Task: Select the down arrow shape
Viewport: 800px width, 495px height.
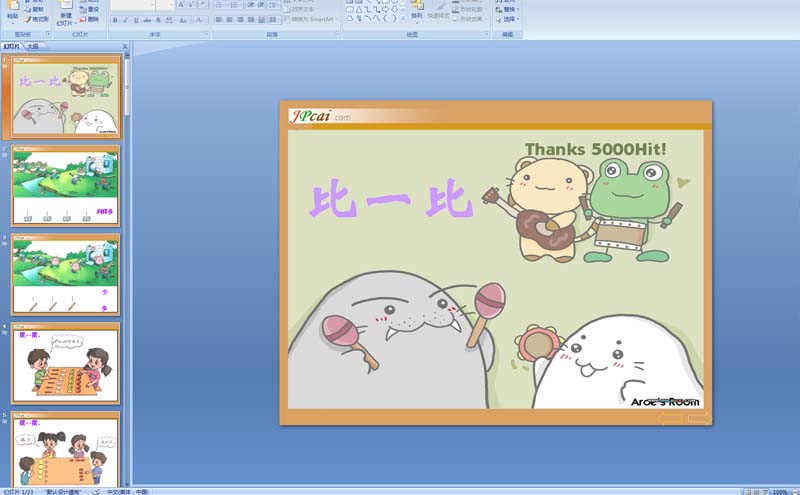Action: click(x=394, y=10)
